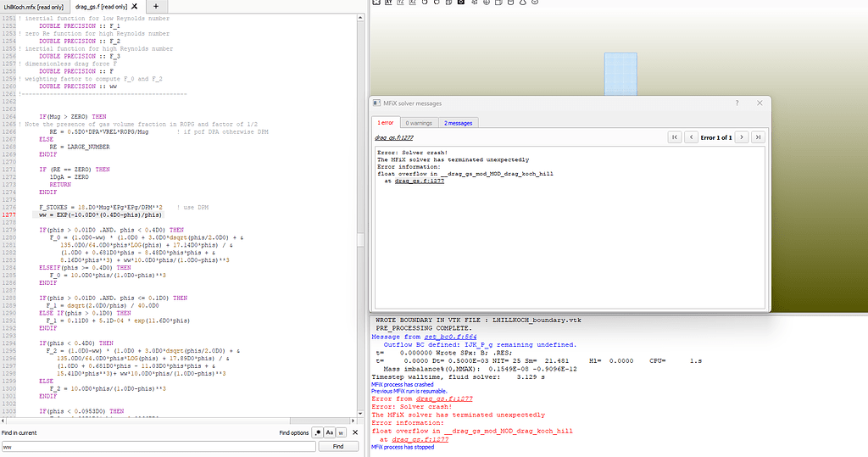The height and width of the screenshot is (457, 868).
Task: Select the LhillKoch.mfx editor tab
Action: (x=34, y=6)
